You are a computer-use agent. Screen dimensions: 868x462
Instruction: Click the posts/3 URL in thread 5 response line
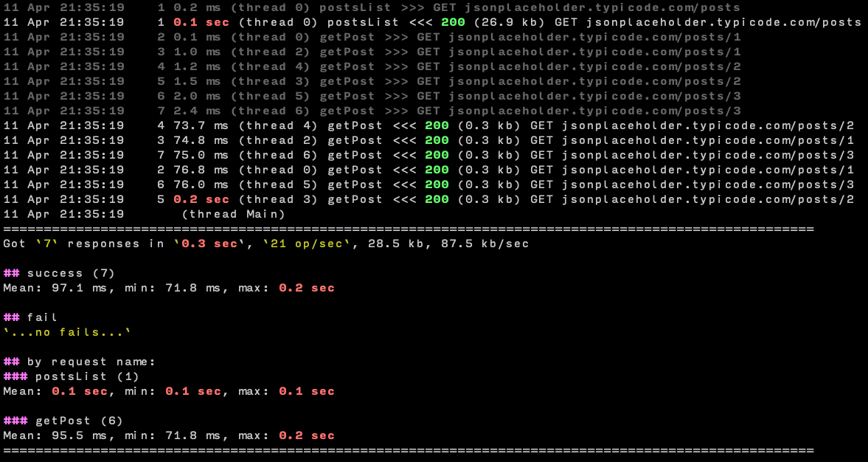[x=708, y=185]
